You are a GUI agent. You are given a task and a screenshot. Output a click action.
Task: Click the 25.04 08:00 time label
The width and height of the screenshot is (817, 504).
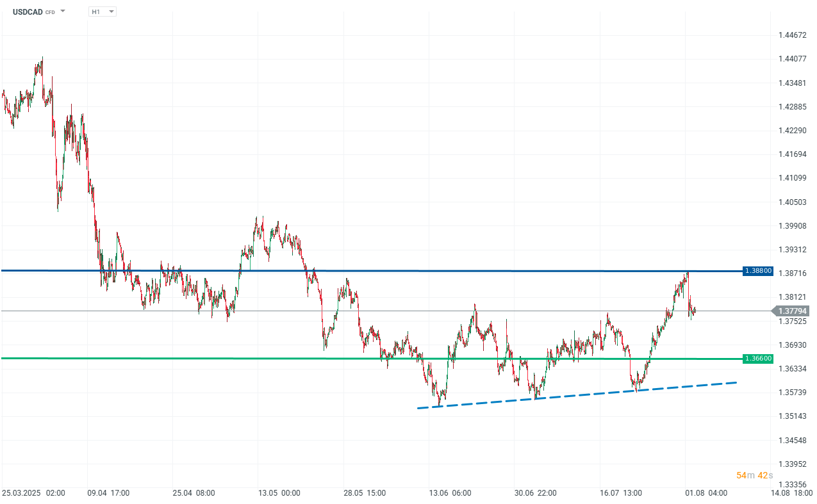[194, 494]
